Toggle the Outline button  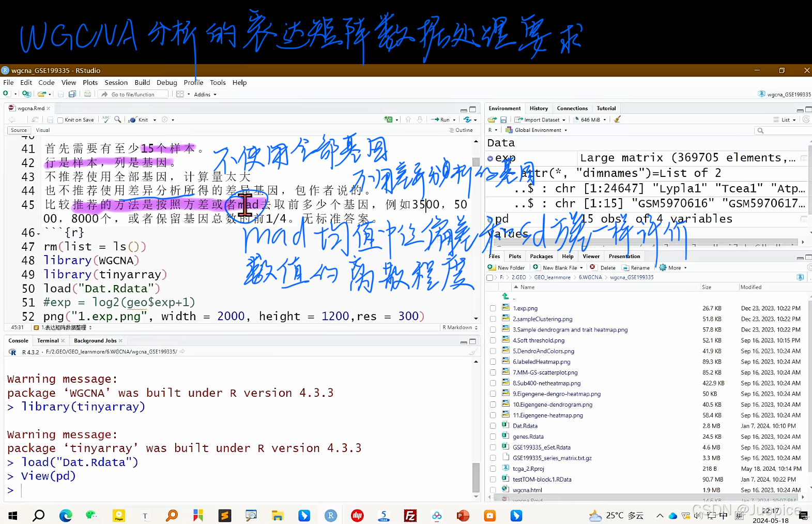pos(461,130)
